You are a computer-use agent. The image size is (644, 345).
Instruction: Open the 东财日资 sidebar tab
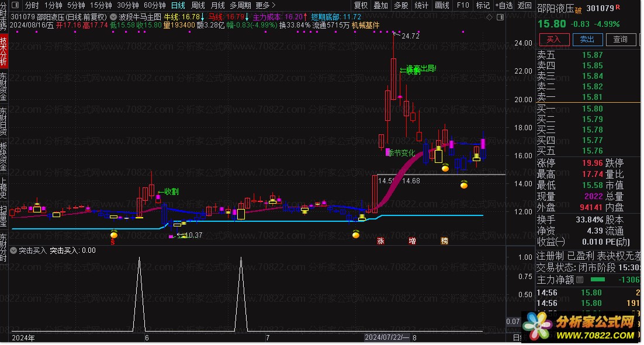pos(4,122)
